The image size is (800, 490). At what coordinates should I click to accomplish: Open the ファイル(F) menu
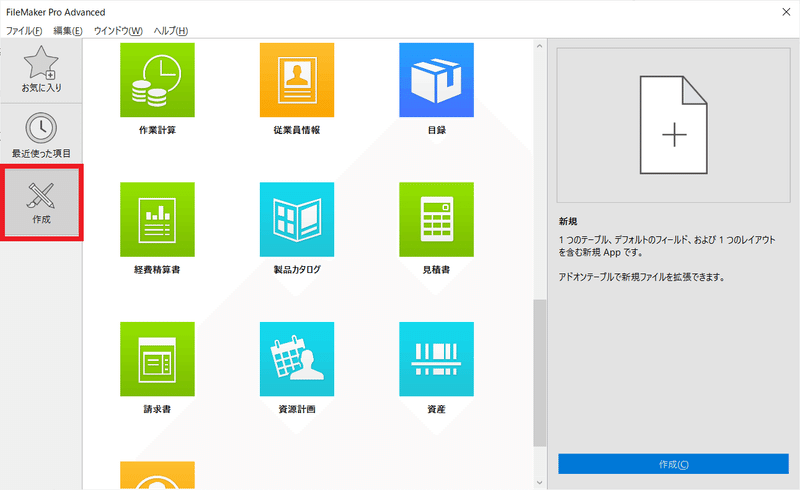(x=24, y=31)
